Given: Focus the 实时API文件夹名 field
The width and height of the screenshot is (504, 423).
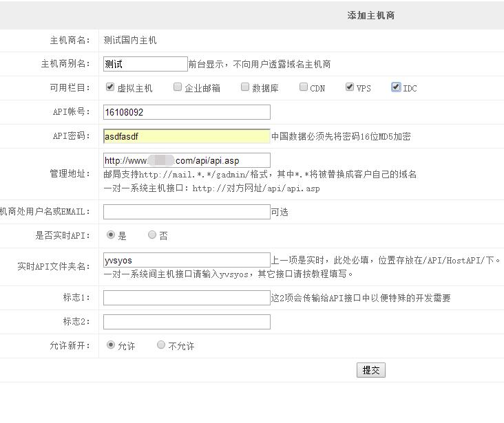Looking at the screenshot, I should tap(187, 260).
